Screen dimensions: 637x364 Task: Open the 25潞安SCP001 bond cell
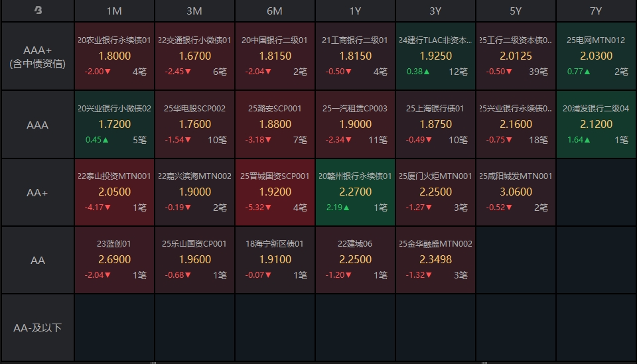[275, 124]
